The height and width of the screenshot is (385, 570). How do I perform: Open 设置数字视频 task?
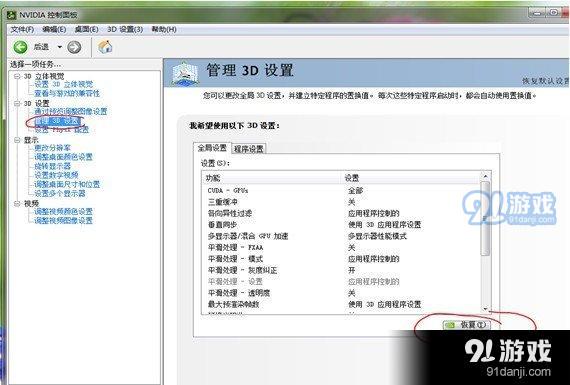(56, 175)
